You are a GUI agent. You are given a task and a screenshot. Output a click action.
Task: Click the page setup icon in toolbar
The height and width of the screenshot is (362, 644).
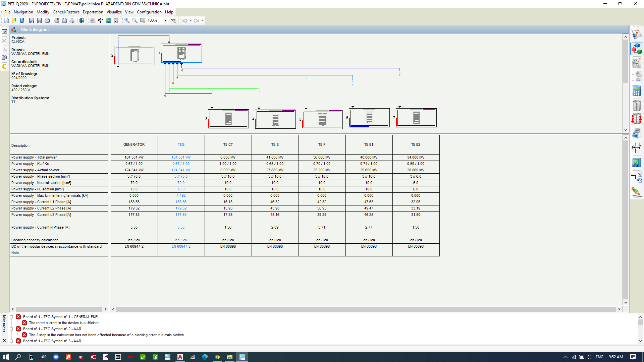pos(64,20)
